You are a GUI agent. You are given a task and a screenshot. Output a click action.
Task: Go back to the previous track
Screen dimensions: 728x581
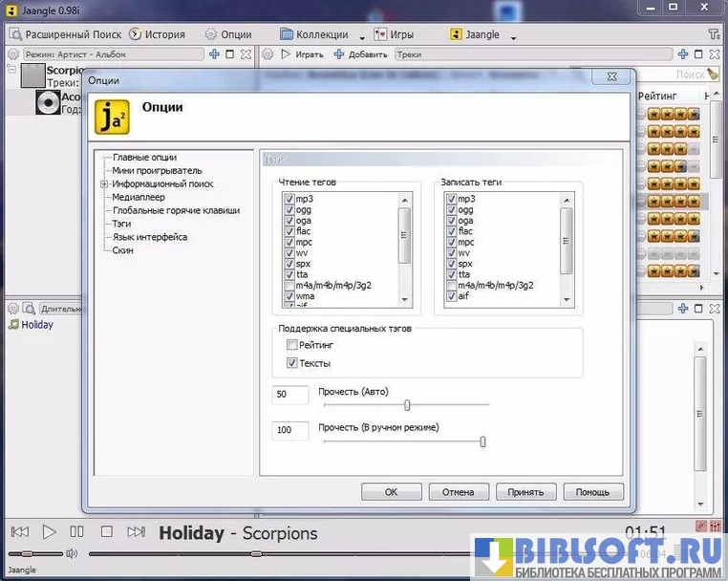pos(20,531)
